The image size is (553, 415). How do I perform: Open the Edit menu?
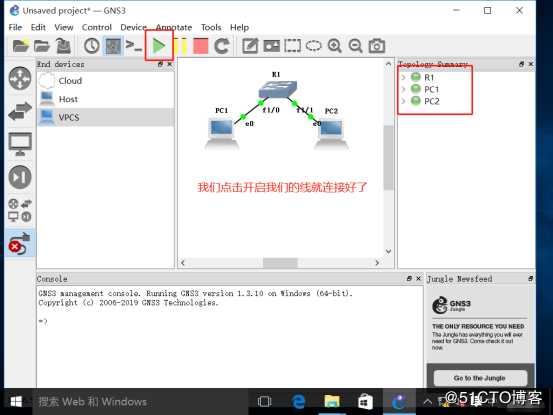[38, 28]
